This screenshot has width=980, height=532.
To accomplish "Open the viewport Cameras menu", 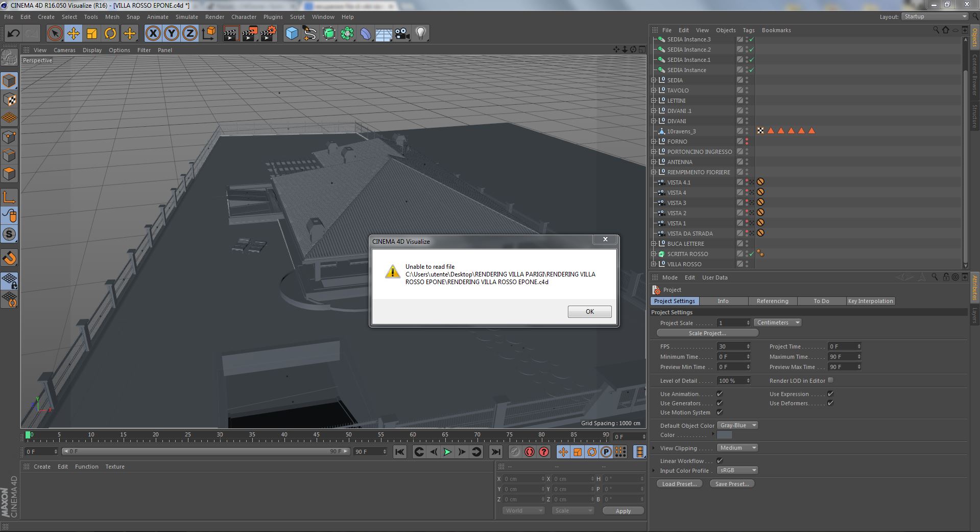I will click(x=64, y=50).
